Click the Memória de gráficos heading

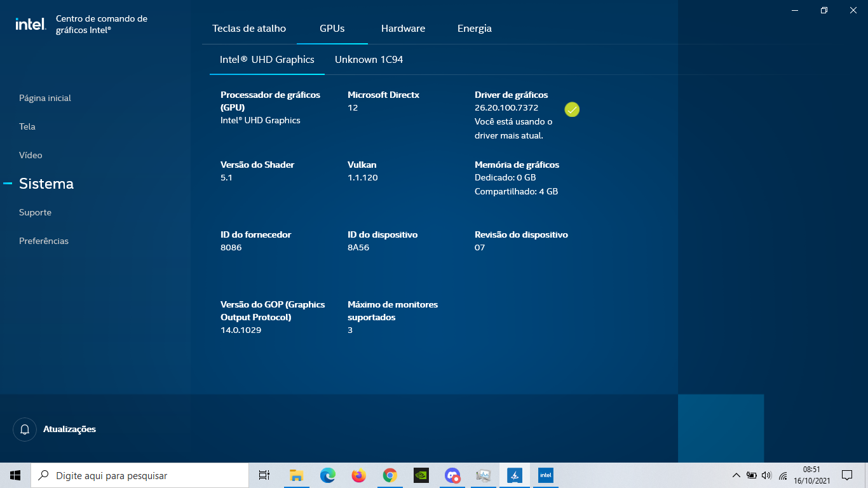(517, 165)
